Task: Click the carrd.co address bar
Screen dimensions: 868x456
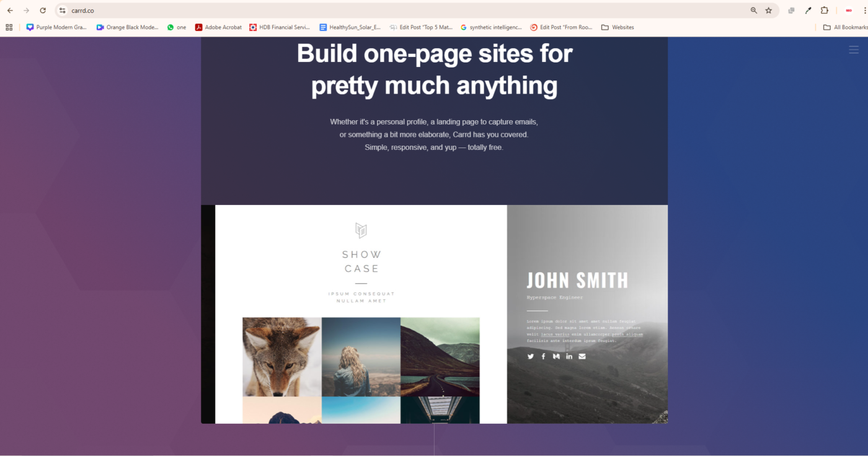Action: click(403, 11)
